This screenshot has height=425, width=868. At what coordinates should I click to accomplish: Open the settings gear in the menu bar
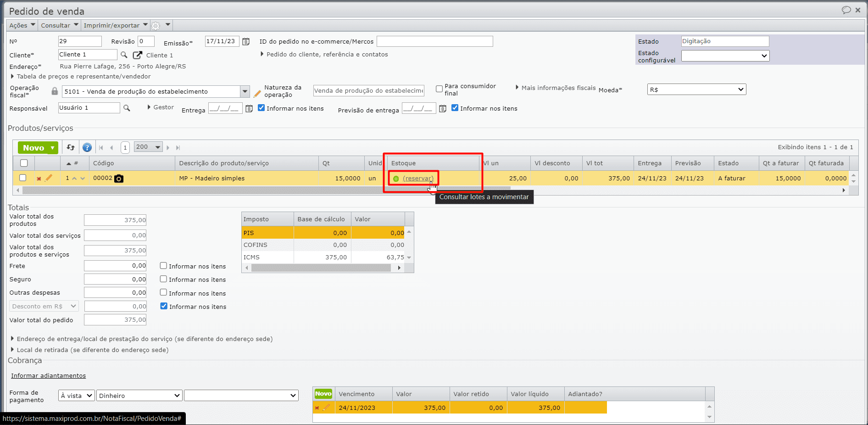pos(156,26)
